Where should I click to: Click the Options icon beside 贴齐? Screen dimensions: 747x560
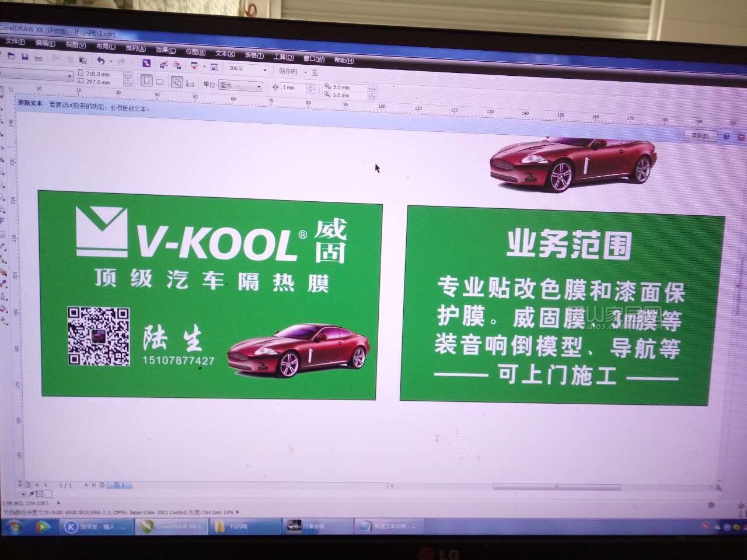point(316,73)
